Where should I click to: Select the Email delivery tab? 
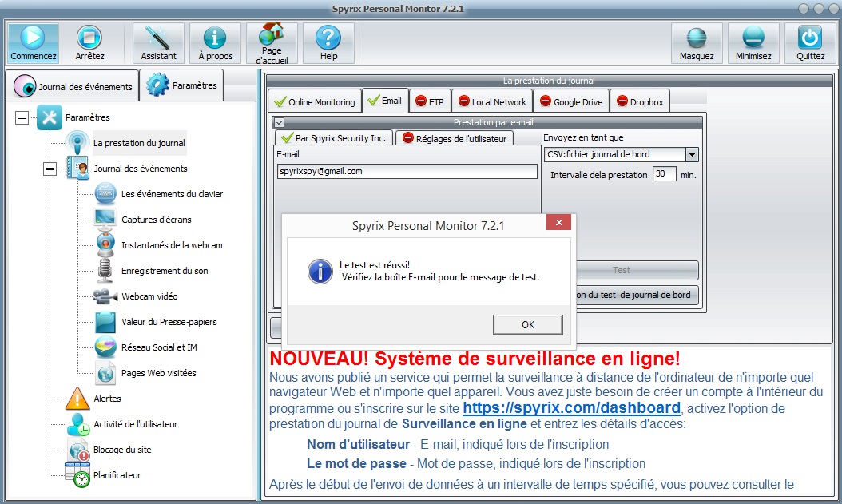click(x=386, y=101)
